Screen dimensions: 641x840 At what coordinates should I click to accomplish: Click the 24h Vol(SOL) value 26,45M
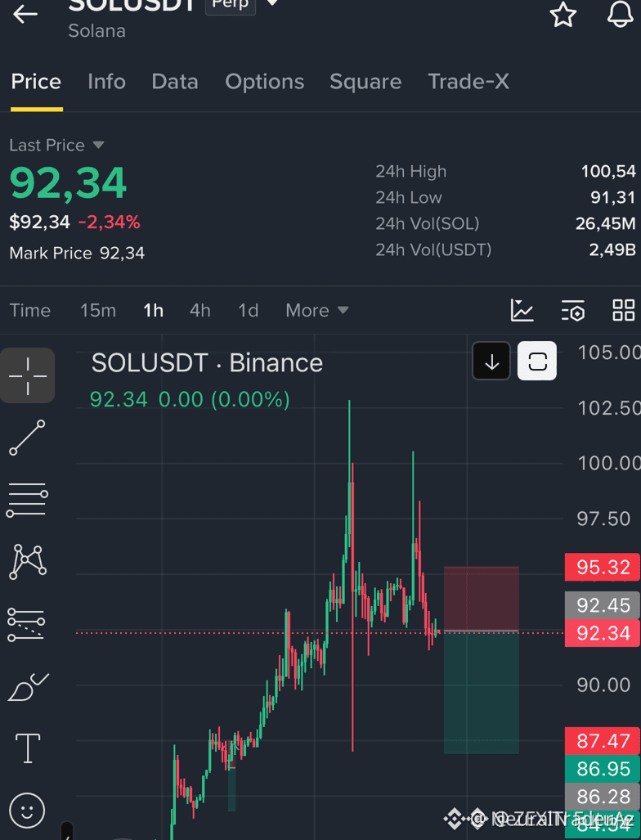605,223
